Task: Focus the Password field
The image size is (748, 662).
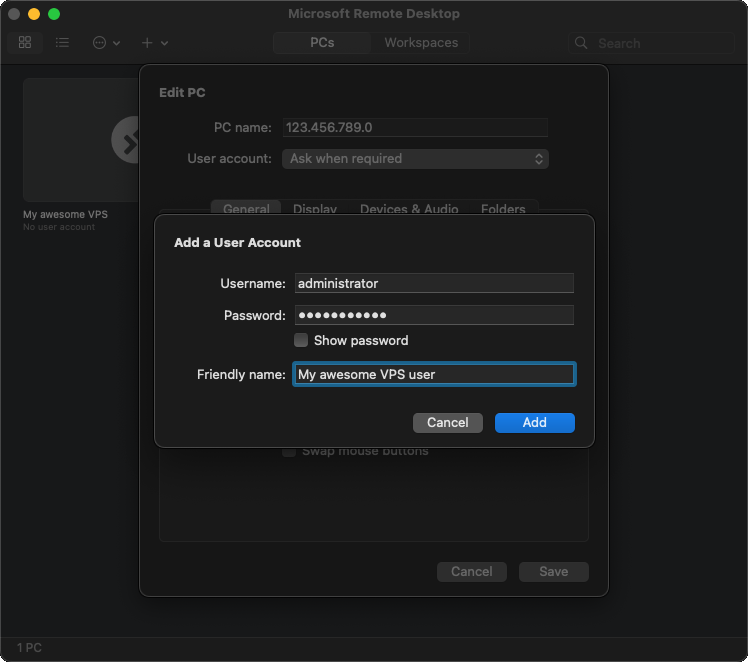Action: point(433,316)
